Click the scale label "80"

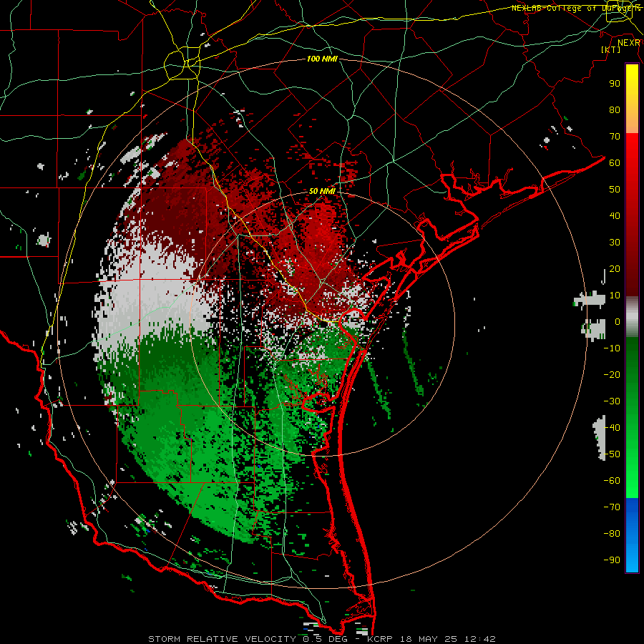(x=615, y=109)
